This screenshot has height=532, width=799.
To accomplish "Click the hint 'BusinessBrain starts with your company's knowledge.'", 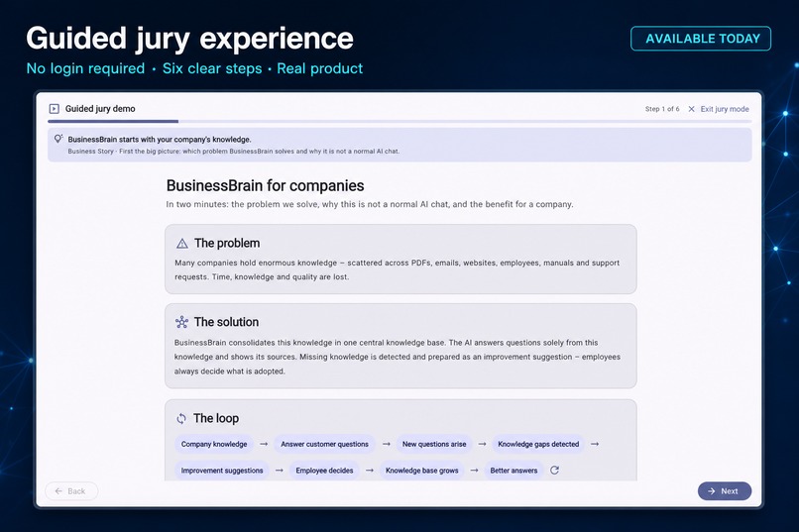I will [x=160, y=139].
